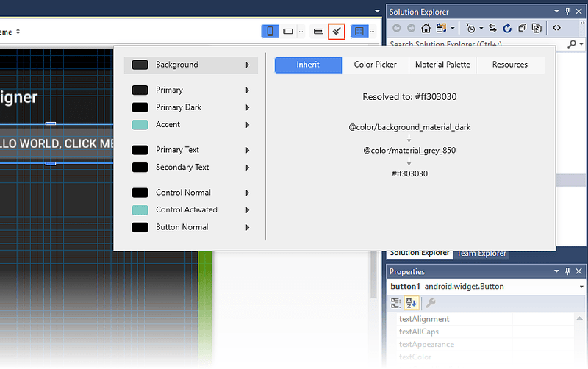Open Solution Explorer window options dropdown

click(556, 12)
